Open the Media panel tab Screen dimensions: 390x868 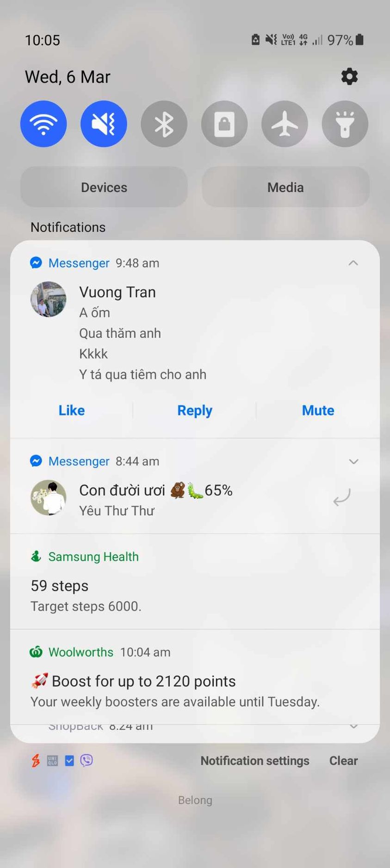[x=285, y=187]
